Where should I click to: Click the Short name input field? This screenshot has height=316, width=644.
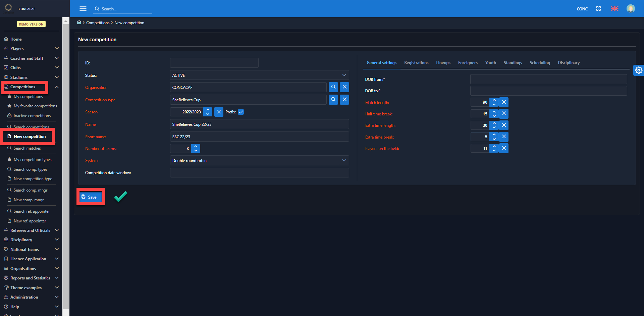[259, 137]
